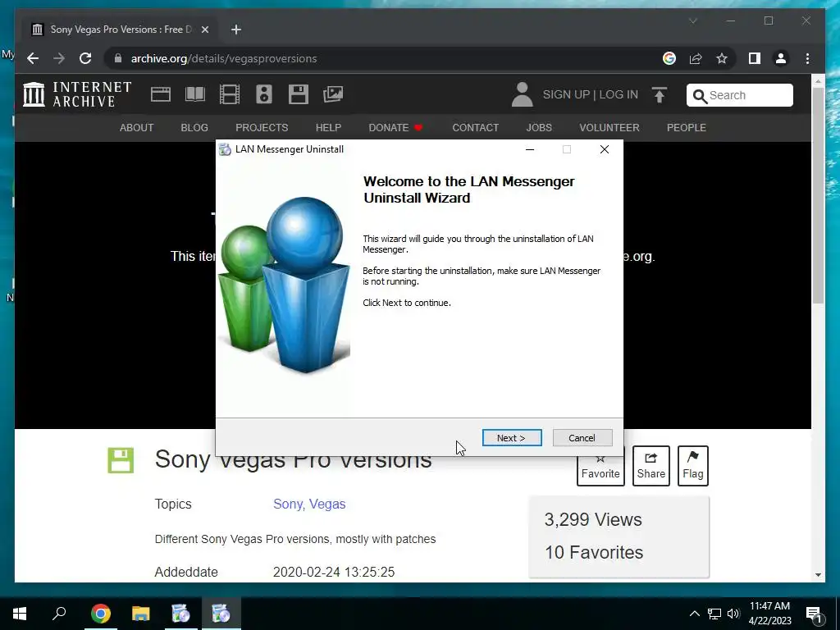The height and width of the screenshot is (630, 840).
Task: Cancel the LAN Messenger uninstall wizard
Action: pos(582,438)
